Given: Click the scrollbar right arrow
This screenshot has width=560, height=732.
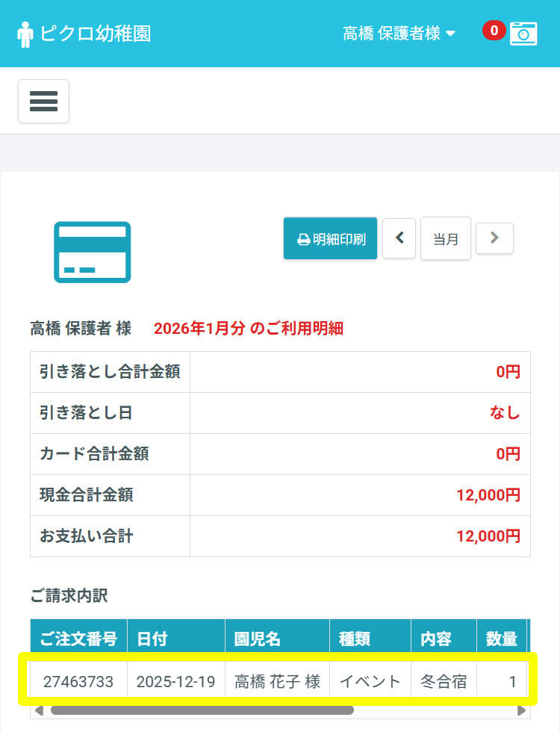Looking at the screenshot, I should pos(521,710).
